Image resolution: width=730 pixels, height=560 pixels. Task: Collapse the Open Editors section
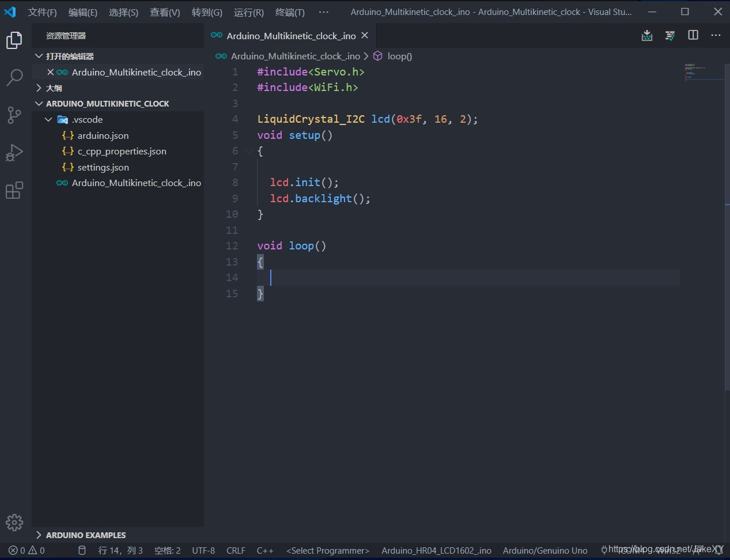[39, 56]
